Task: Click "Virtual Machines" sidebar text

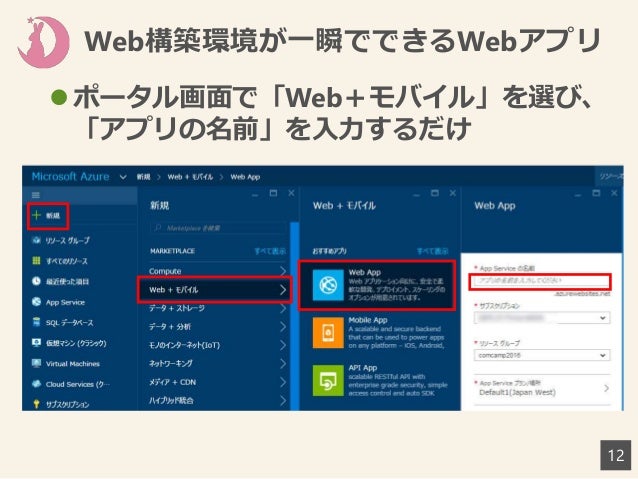Action: pos(73,364)
